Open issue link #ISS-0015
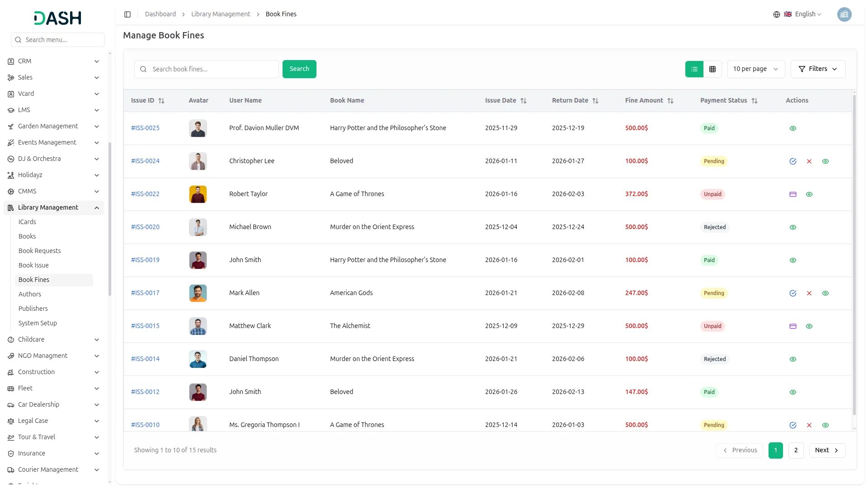Viewport: 868px width, 488px height. 145,326
